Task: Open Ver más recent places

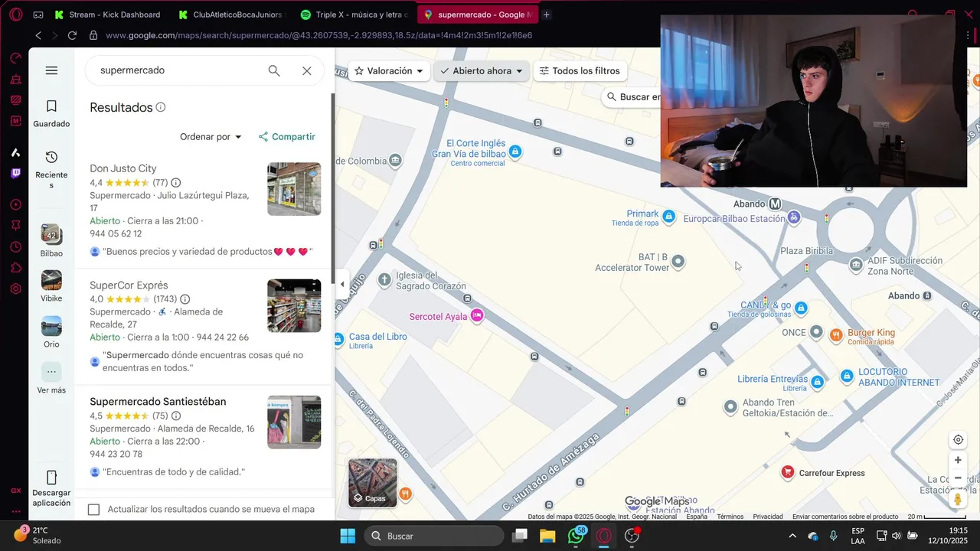Action: [x=51, y=372]
